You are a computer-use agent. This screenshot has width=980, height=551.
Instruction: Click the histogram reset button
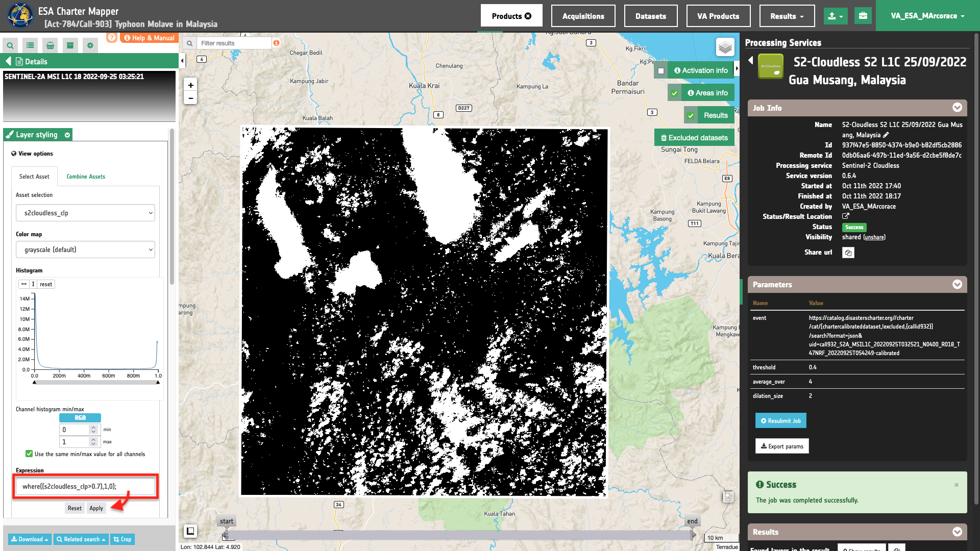click(x=46, y=284)
